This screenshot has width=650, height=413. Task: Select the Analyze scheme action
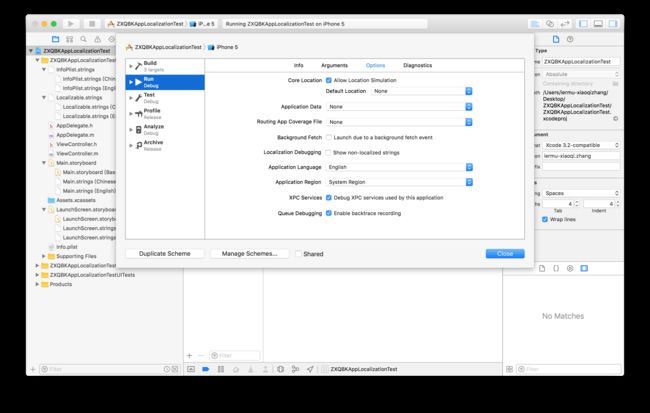165,129
